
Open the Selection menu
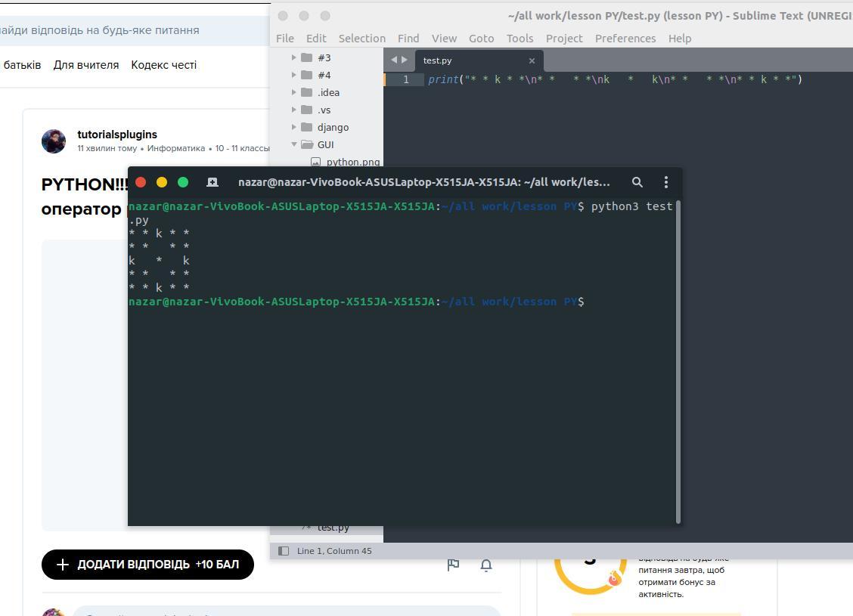coord(361,38)
